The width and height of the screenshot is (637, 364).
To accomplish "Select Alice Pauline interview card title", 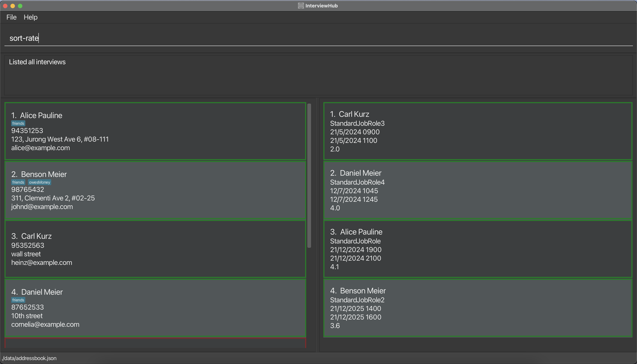I will pos(361,232).
